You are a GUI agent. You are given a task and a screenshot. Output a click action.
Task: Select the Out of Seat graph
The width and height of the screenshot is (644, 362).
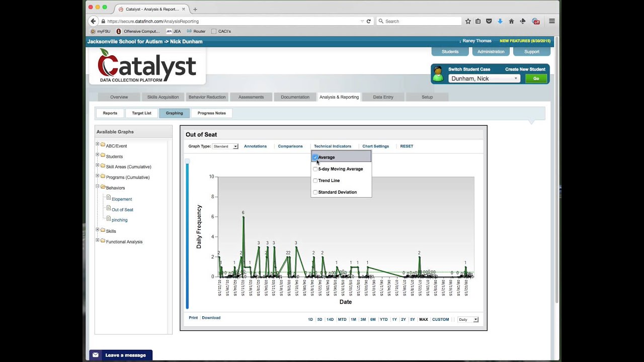pos(122,210)
